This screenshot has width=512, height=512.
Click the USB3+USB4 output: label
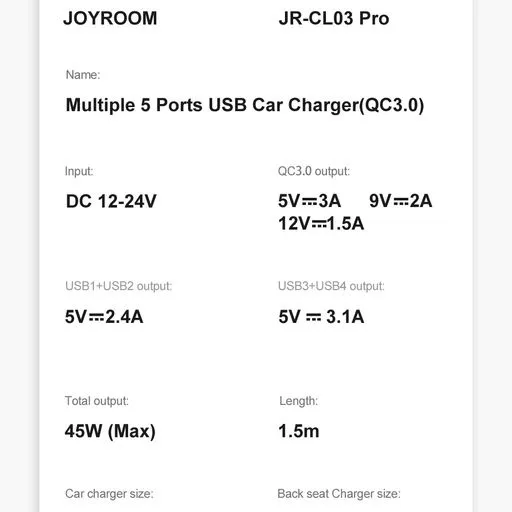click(331, 286)
